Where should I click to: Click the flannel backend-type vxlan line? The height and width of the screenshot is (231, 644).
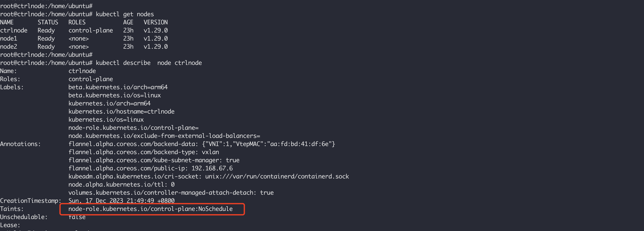click(x=144, y=152)
